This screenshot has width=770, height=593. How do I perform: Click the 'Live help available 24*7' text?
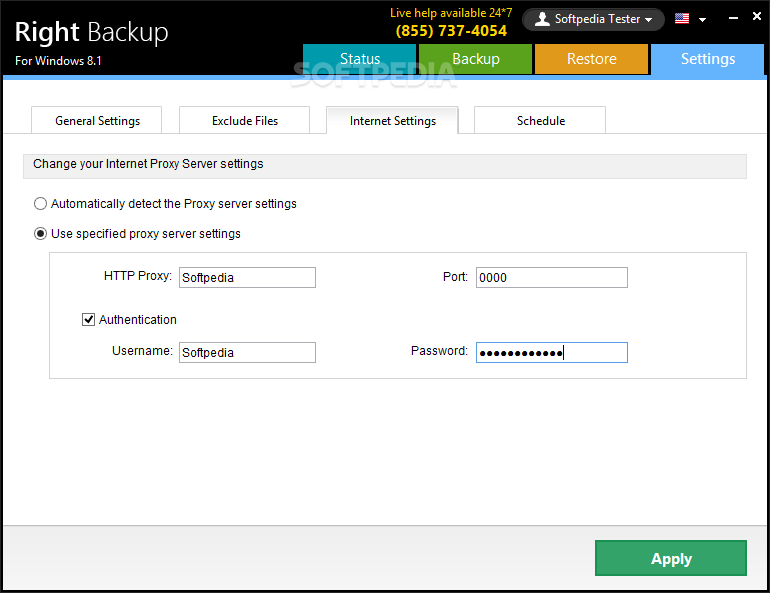click(451, 13)
